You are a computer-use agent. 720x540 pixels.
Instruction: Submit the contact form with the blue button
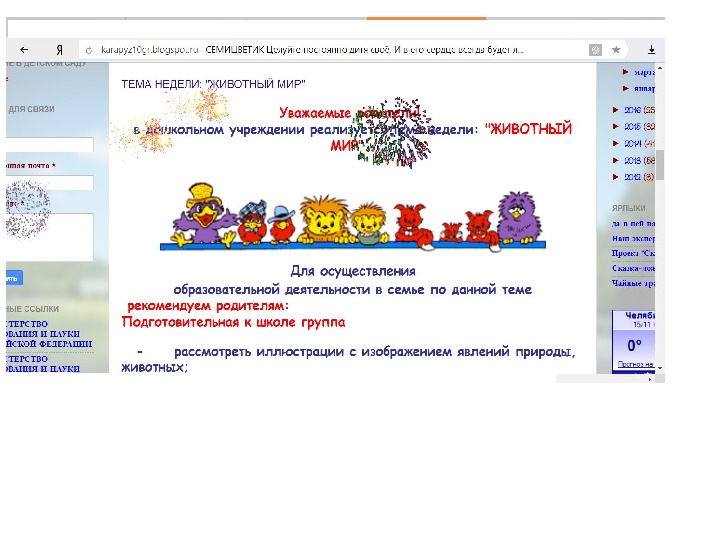pos(14,278)
